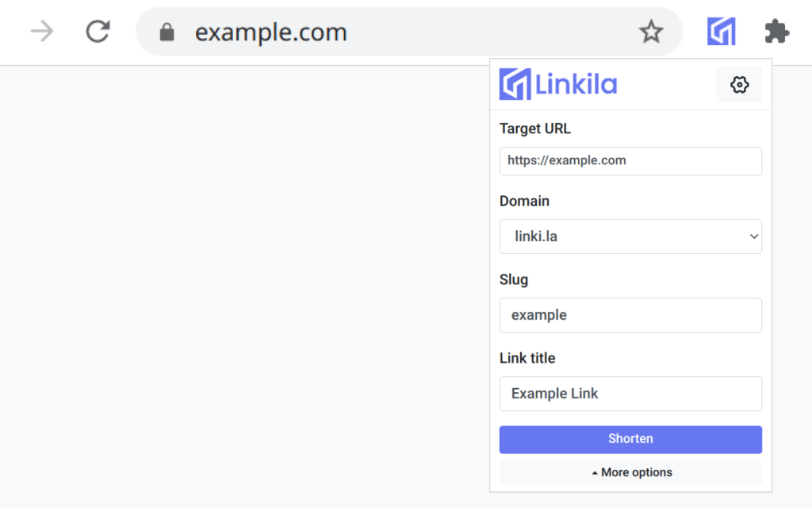Reload the current page
This screenshot has height=508, width=812.
[x=97, y=32]
